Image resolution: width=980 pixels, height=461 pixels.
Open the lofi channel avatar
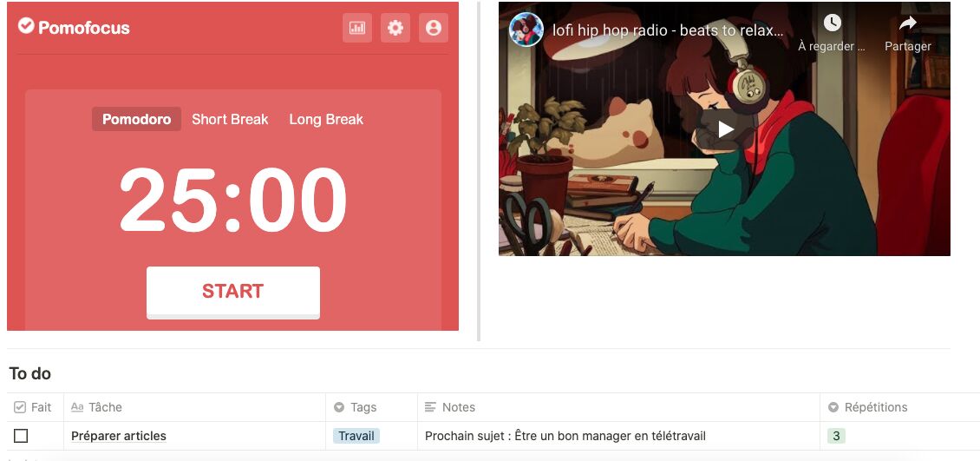point(526,30)
